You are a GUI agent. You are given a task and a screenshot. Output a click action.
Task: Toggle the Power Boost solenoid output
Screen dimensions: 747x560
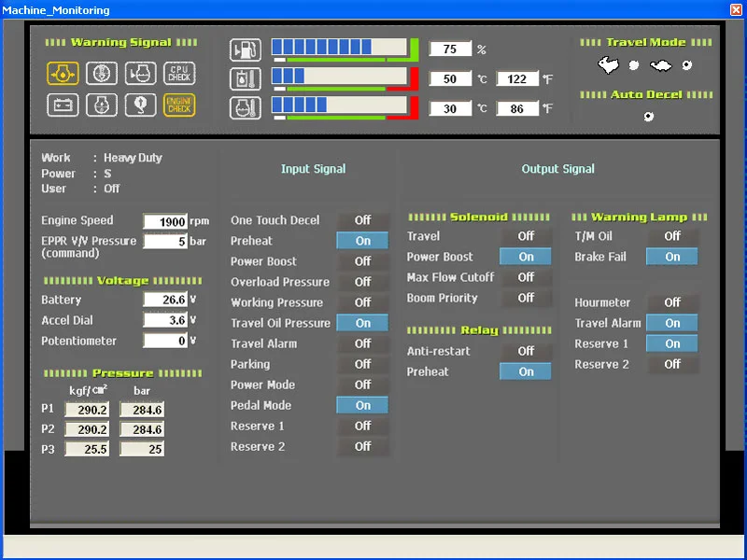[x=526, y=257]
